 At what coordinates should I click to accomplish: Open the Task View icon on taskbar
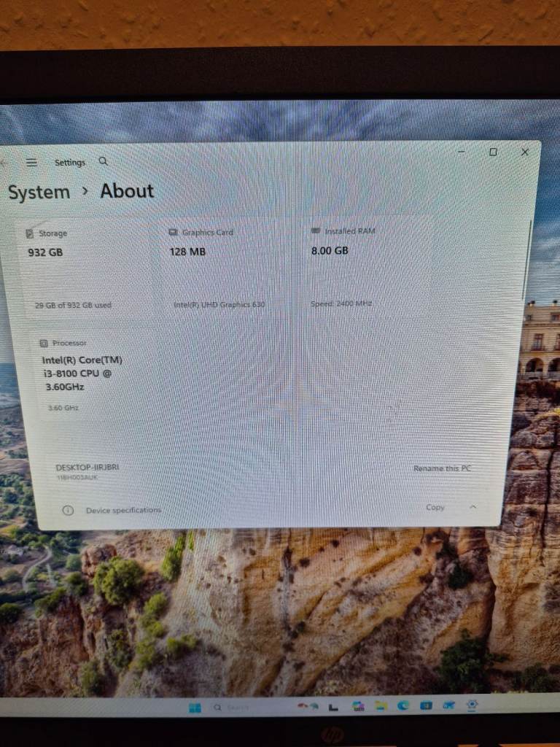pyautogui.click(x=333, y=708)
